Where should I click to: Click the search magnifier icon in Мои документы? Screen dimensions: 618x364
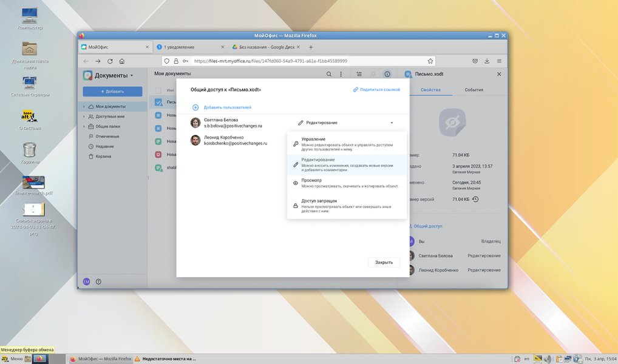click(328, 74)
